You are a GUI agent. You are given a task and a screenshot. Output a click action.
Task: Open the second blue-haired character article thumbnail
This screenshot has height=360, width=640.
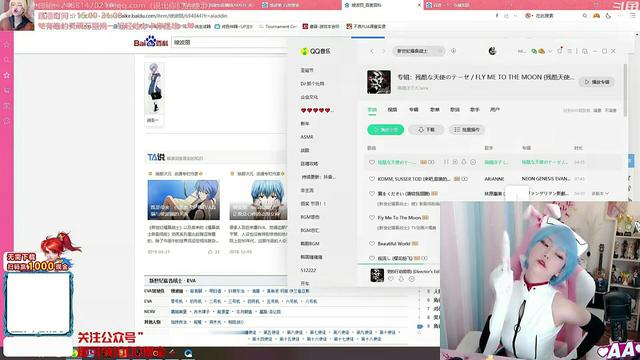(258, 200)
